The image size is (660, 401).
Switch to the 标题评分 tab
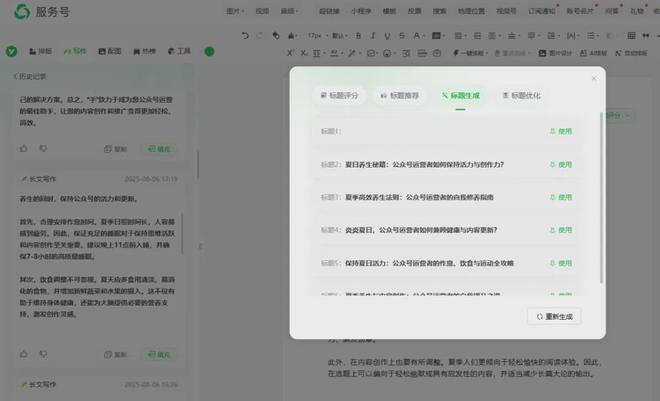coord(339,96)
